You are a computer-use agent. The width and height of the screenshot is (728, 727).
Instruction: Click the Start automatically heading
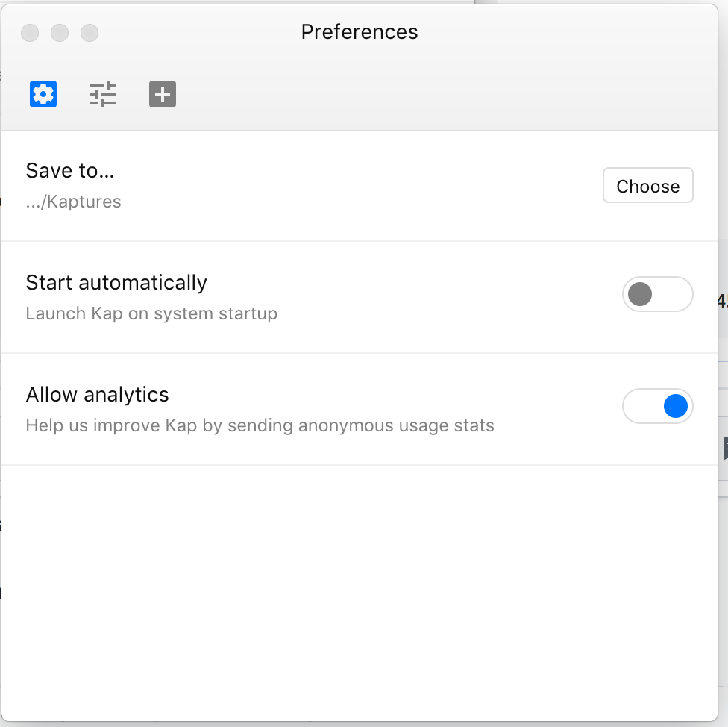tap(116, 282)
